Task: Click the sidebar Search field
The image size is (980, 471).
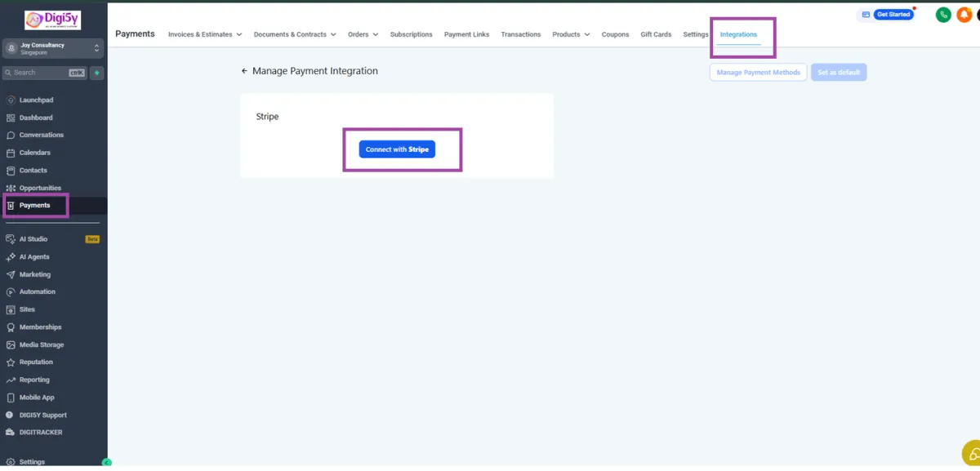Action: pyautogui.click(x=45, y=73)
